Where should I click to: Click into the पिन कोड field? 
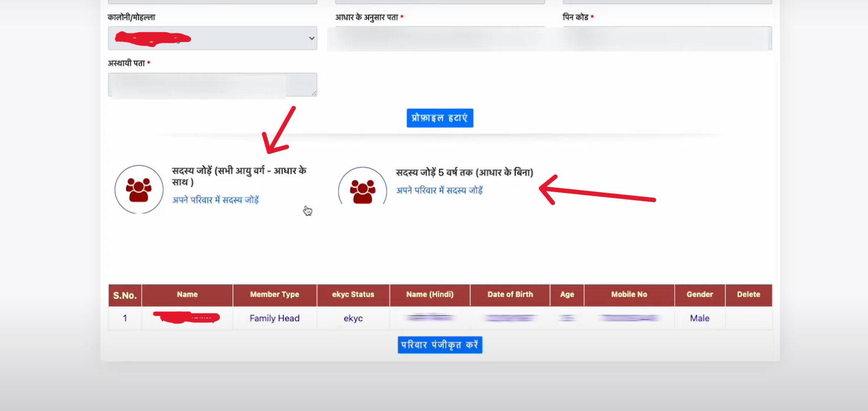pos(667,39)
